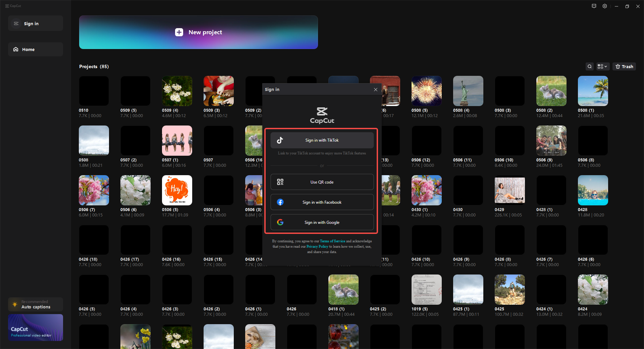Click the feedback icon in title bar
This screenshot has height=349, width=644.
(594, 6)
